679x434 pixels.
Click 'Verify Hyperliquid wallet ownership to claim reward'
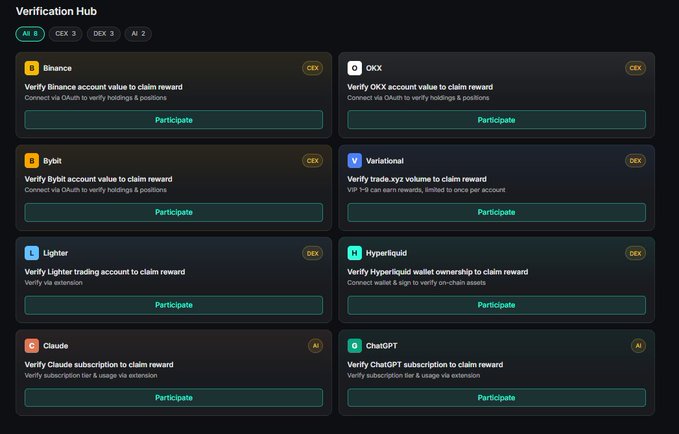(438, 272)
